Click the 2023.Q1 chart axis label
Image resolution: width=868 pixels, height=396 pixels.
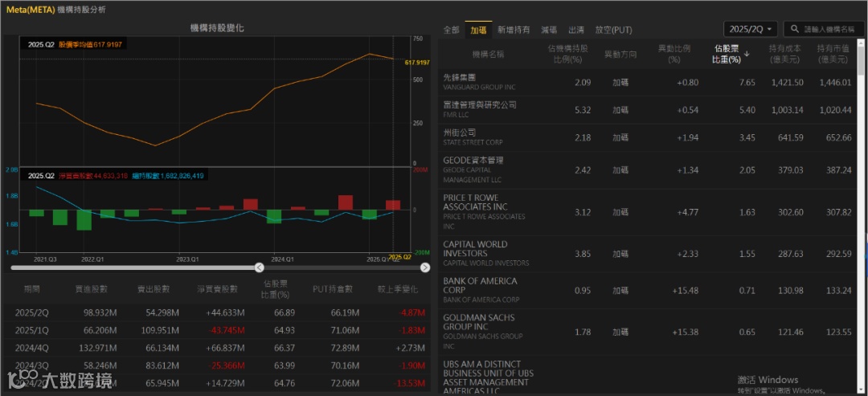[x=187, y=259]
